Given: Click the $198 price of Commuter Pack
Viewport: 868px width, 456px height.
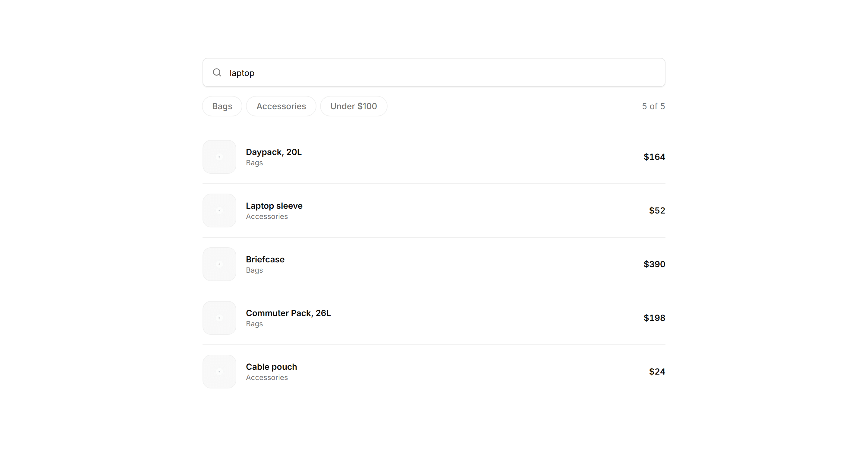Looking at the screenshot, I should pyautogui.click(x=654, y=318).
